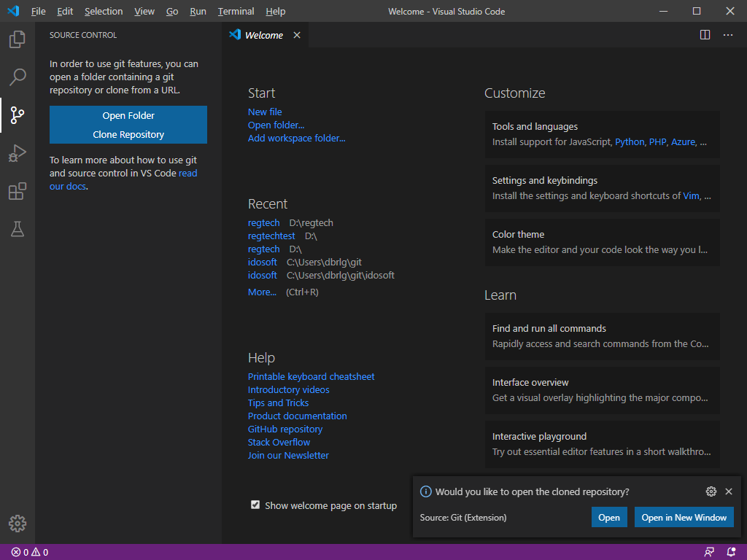Screen dimensions: 747x560
Task: Open the Edit menu
Action: (65, 12)
